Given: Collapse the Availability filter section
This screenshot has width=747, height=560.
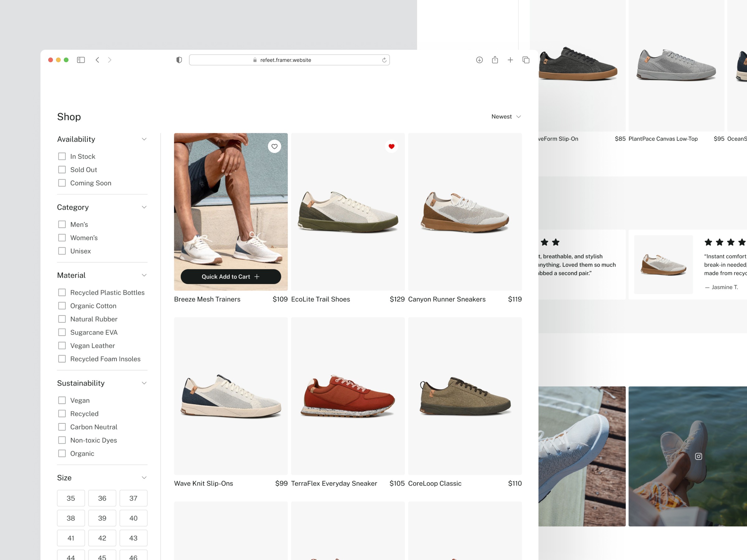Looking at the screenshot, I should click(144, 139).
